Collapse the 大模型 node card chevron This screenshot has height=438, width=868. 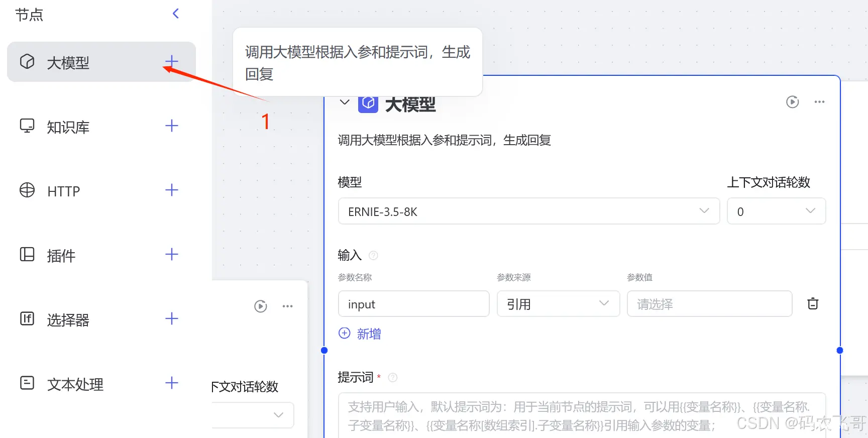(x=345, y=102)
